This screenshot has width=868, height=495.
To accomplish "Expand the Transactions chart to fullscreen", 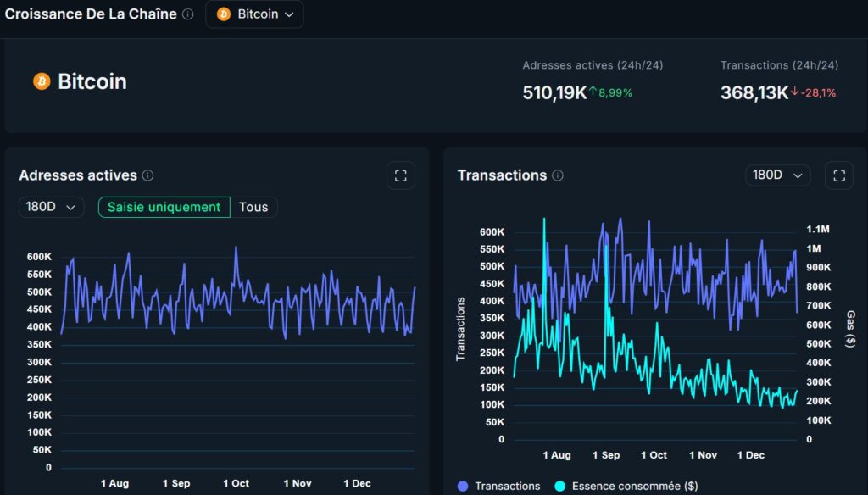I will tap(839, 175).
